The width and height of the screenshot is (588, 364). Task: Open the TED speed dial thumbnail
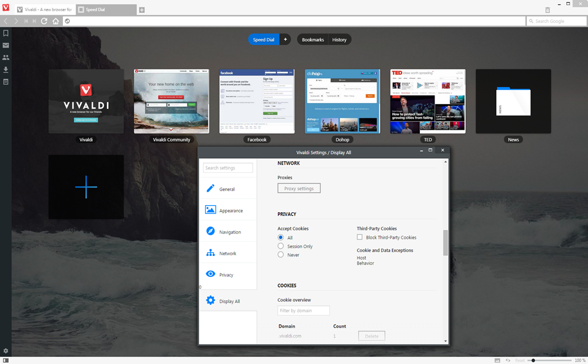[428, 101]
